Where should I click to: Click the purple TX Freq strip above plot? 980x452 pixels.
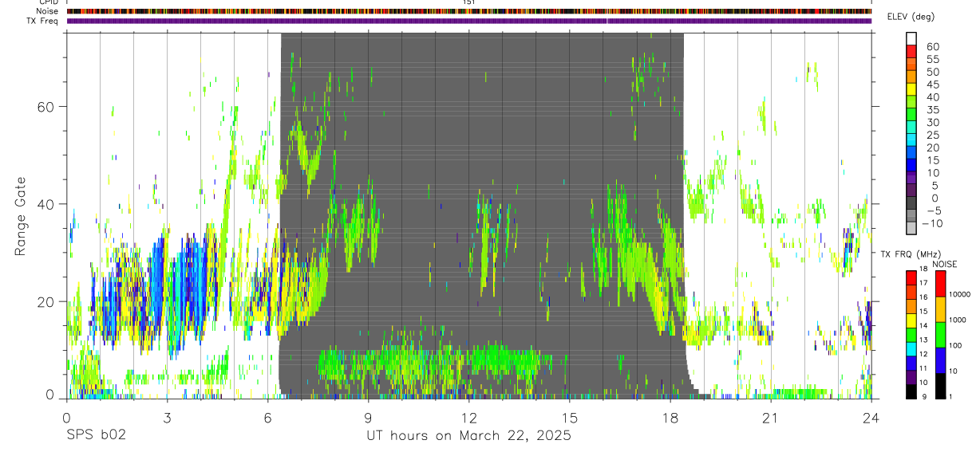coord(469,21)
